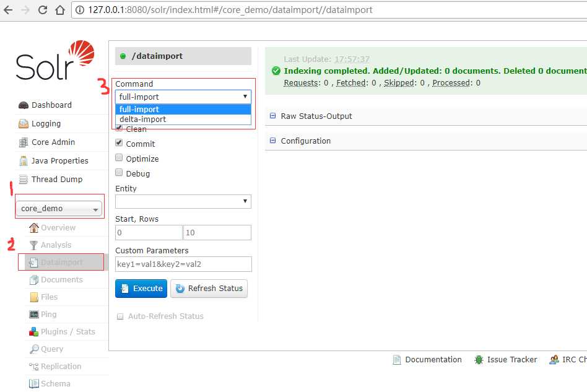Screen dimensions: 587x392
Task: Click the Custom Parameters input field
Action: tap(183, 264)
